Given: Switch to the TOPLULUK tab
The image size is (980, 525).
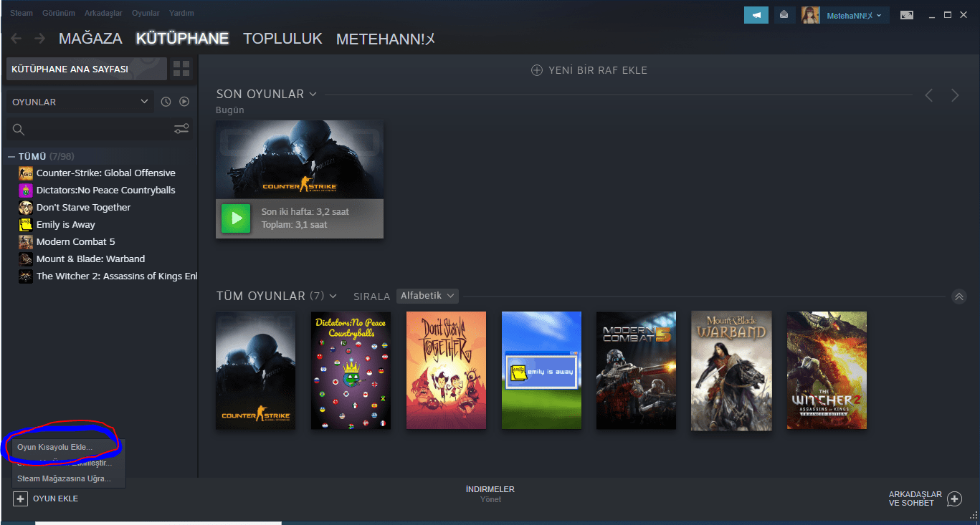Looking at the screenshot, I should (x=282, y=39).
